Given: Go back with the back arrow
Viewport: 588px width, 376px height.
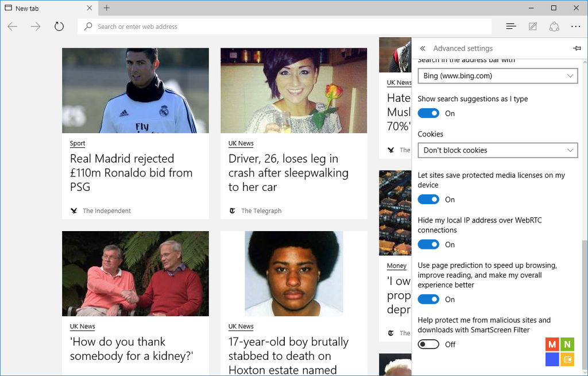Looking at the screenshot, I should [x=13, y=26].
